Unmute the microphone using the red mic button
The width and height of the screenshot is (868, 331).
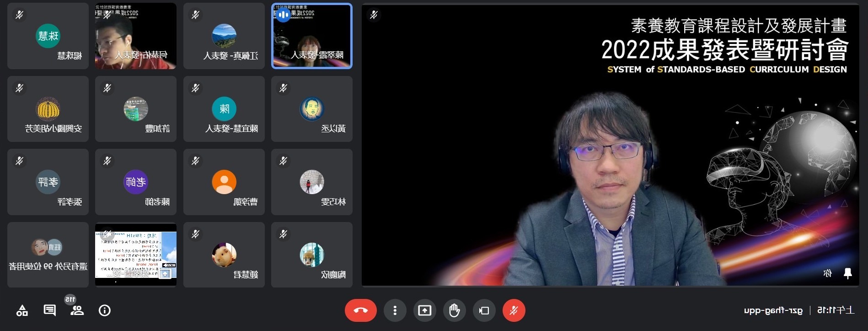514,310
